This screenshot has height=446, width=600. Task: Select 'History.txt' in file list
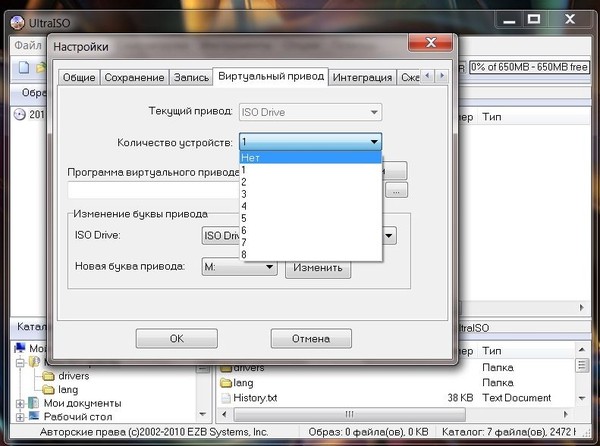click(x=255, y=398)
